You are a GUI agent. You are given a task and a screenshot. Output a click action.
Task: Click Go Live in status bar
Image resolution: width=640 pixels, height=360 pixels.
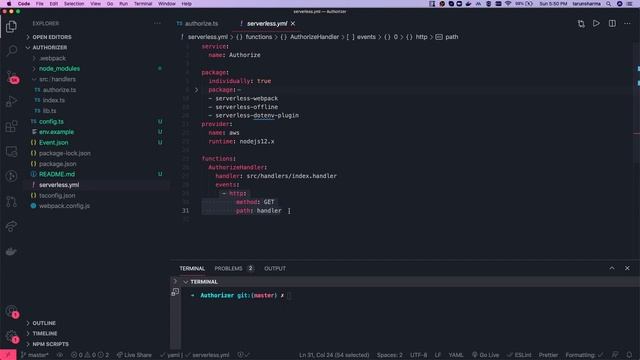pos(485,355)
